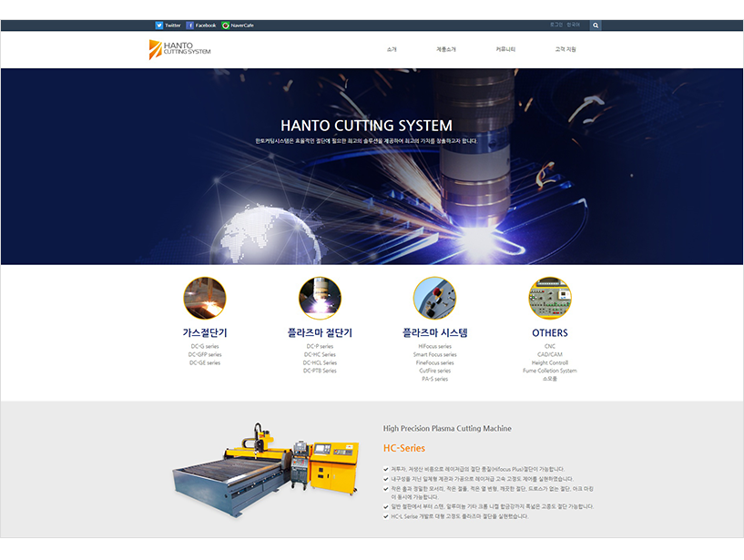744x560 pixels.
Task: Open DC-PTB Series link
Action: tap(320, 371)
